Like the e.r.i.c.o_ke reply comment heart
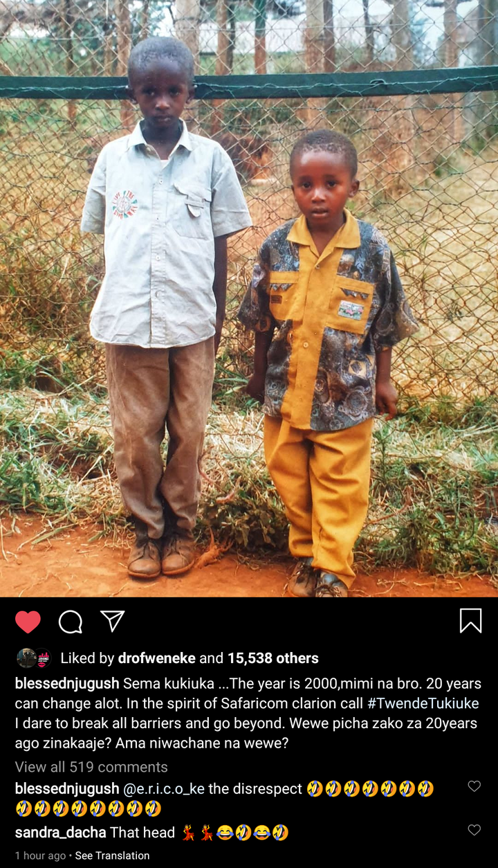The image size is (498, 868). [x=474, y=786]
